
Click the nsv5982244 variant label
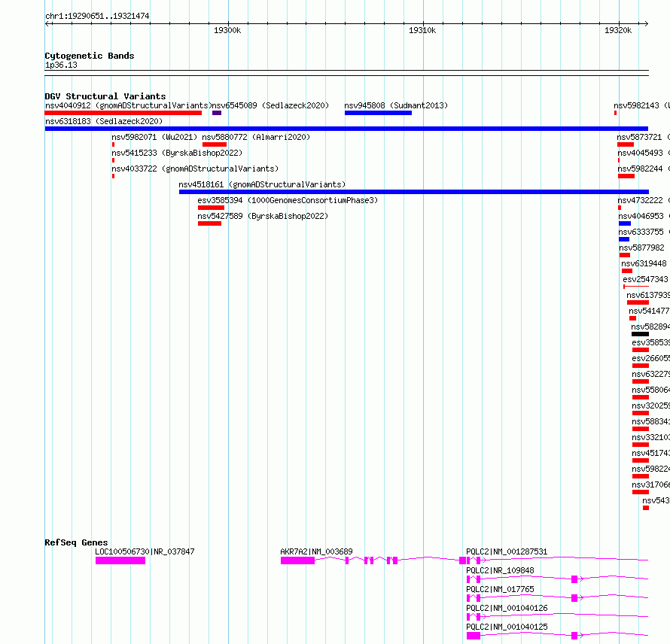(x=644, y=169)
